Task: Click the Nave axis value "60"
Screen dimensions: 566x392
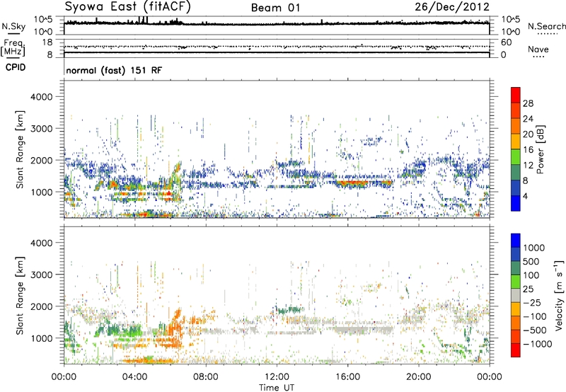Action: 506,42
